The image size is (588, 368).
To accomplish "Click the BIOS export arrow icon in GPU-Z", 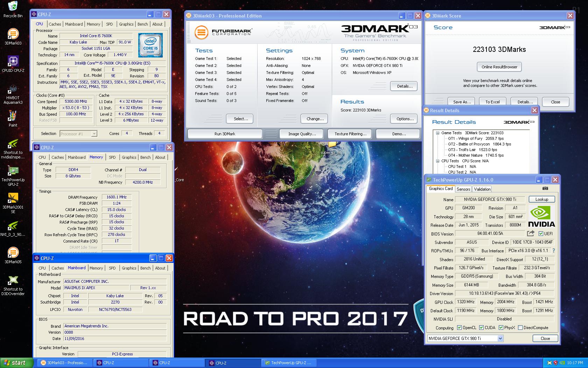I will pyautogui.click(x=531, y=233).
